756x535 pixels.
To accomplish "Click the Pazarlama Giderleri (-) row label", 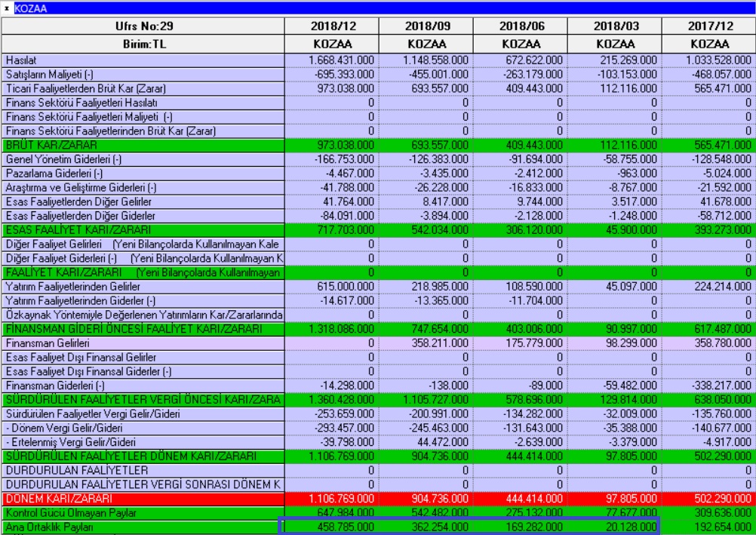I will coord(143,174).
